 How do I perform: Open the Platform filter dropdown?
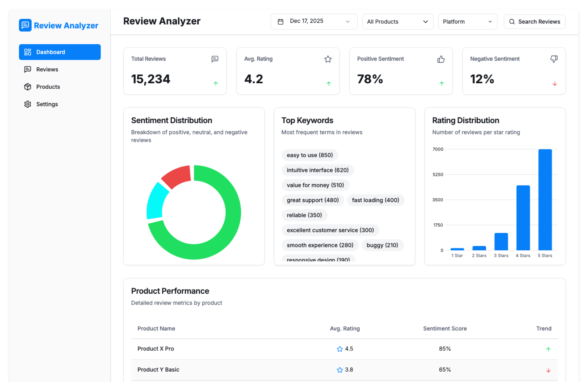tap(467, 21)
